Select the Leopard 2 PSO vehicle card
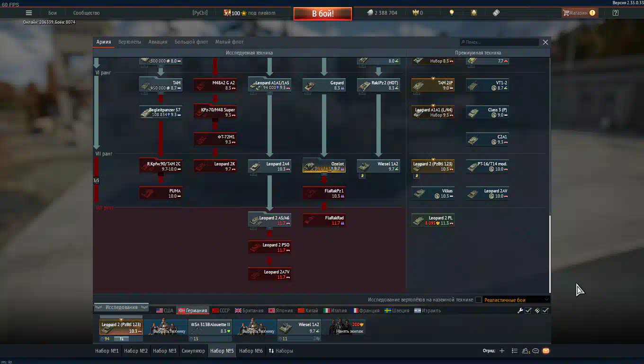 coord(269,247)
